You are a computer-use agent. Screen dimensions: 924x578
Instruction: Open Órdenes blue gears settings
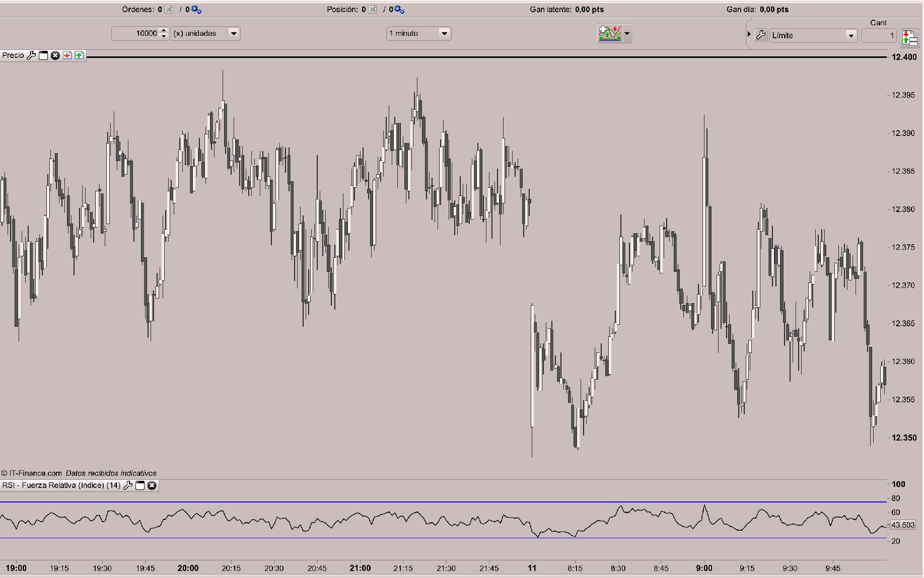196,10
